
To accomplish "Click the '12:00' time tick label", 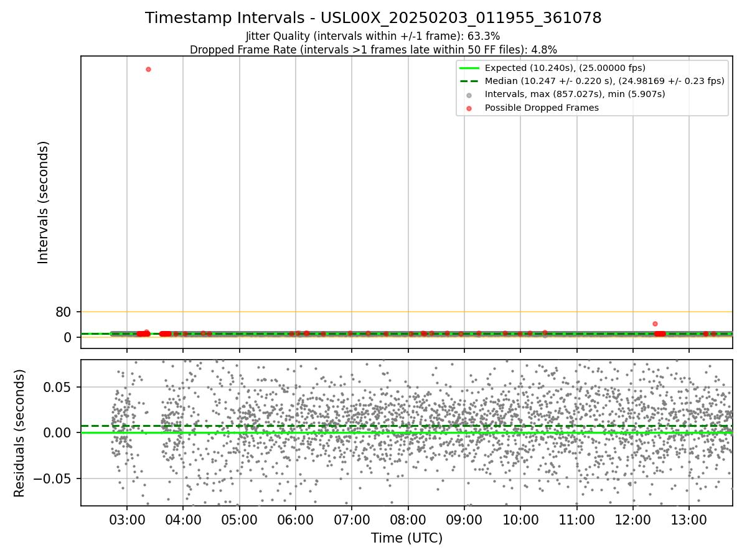I will tap(633, 519).
